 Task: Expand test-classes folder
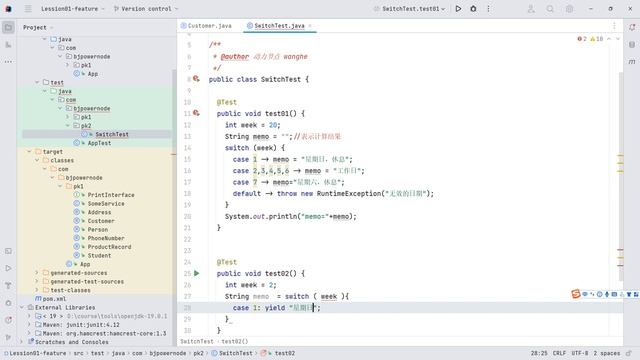pyautogui.click(x=37, y=290)
